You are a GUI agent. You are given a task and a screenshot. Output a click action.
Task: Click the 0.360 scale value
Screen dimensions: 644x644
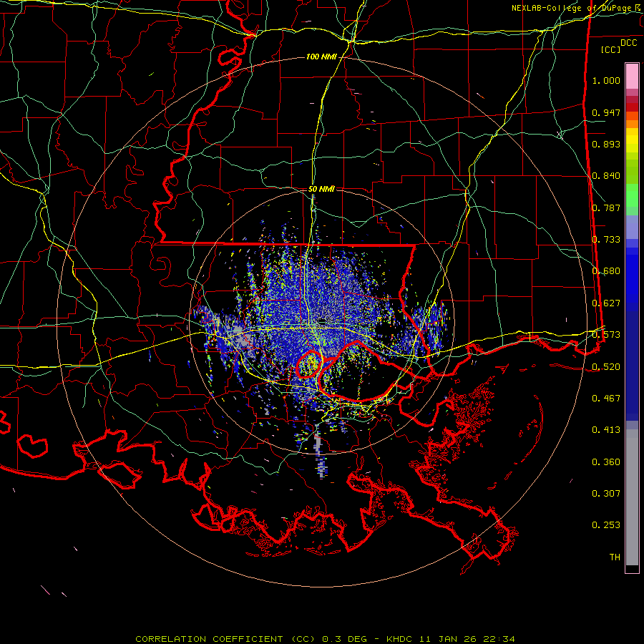606,462
